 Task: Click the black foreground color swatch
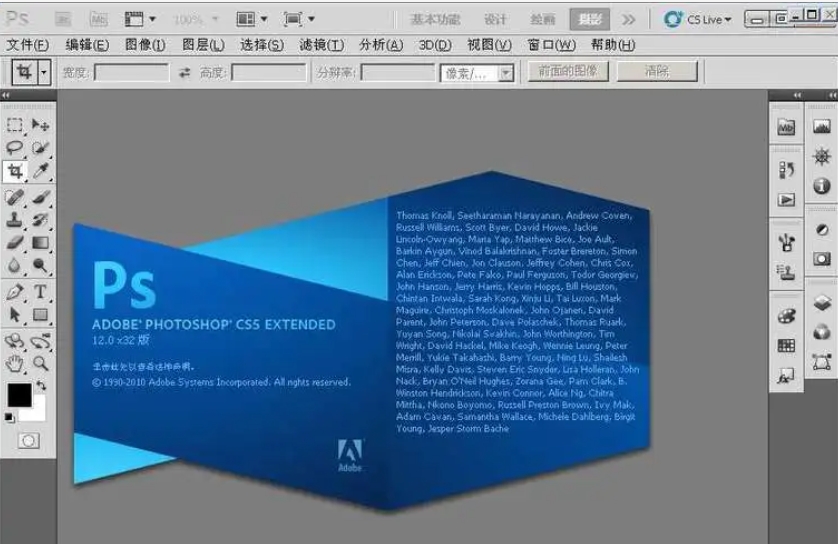coord(18,395)
